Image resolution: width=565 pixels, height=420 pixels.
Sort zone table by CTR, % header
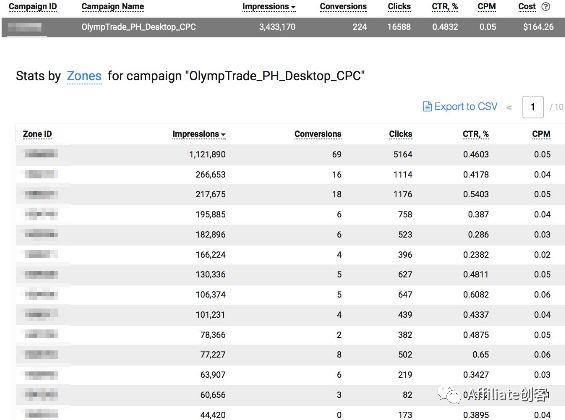pyautogui.click(x=476, y=134)
